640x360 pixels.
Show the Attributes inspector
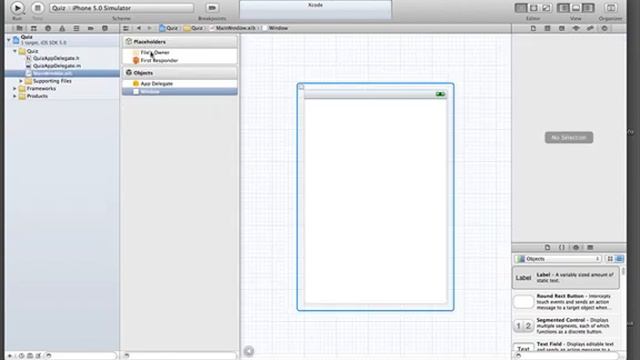click(x=576, y=28)
